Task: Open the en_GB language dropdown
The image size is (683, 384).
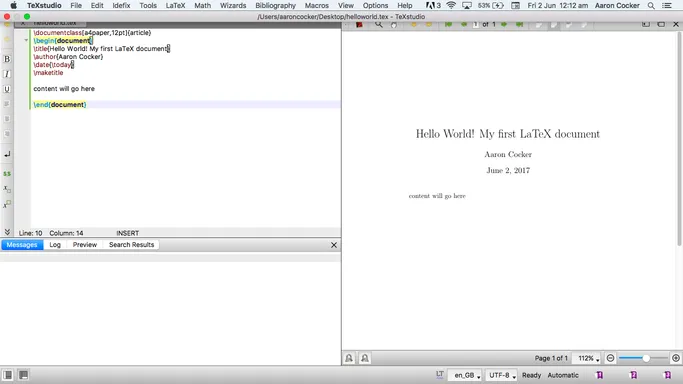Action: click(x=466, y=375)
